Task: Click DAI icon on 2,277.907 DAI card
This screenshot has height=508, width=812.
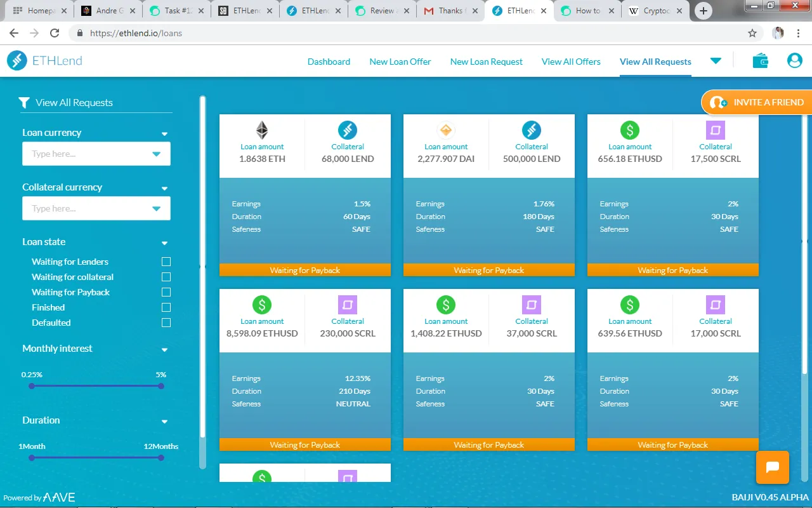Action: [x=446, y=130]
